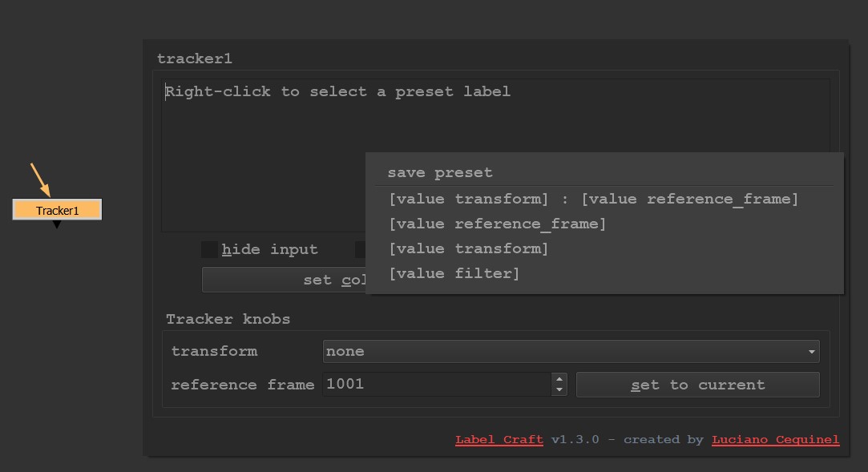
Task: Open the Luciano Cequinel author link
Action: [x=775, y=439]
